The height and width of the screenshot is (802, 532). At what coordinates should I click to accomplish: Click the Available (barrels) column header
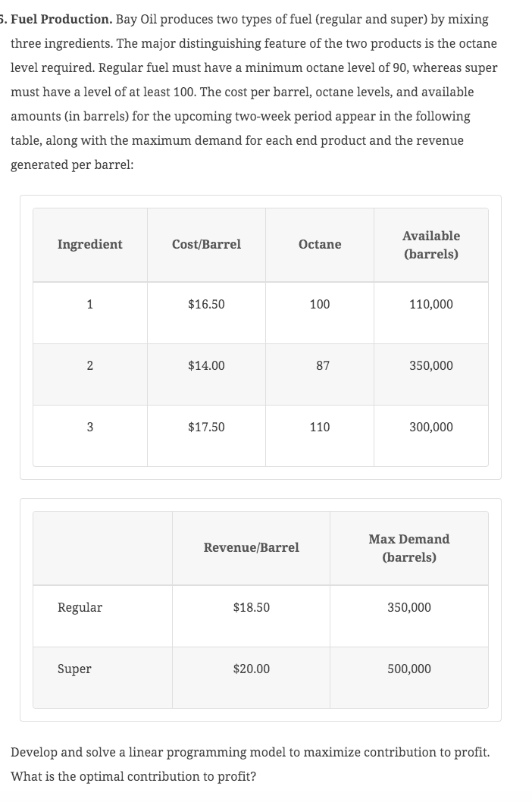click(430, 245)
